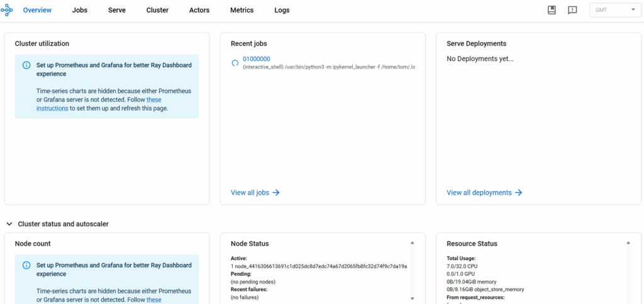The height and width of the screenshot is (304, 644).
Task: Click the arrow next to View all jobs
Action: pyautogui.click(x=276, y=193)
